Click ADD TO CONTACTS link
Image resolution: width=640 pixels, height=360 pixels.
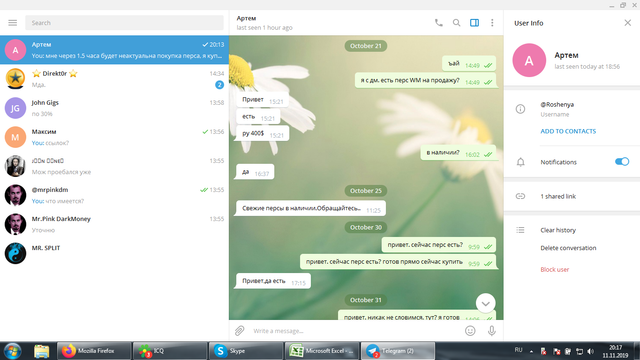(568, 131)
